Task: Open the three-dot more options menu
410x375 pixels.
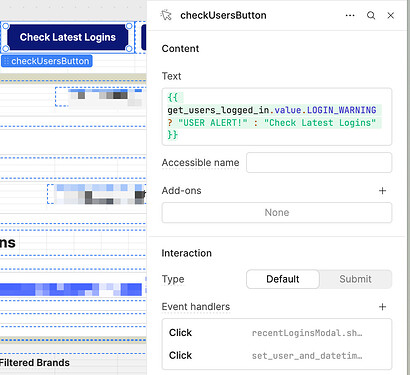Action: coord(350,15)
